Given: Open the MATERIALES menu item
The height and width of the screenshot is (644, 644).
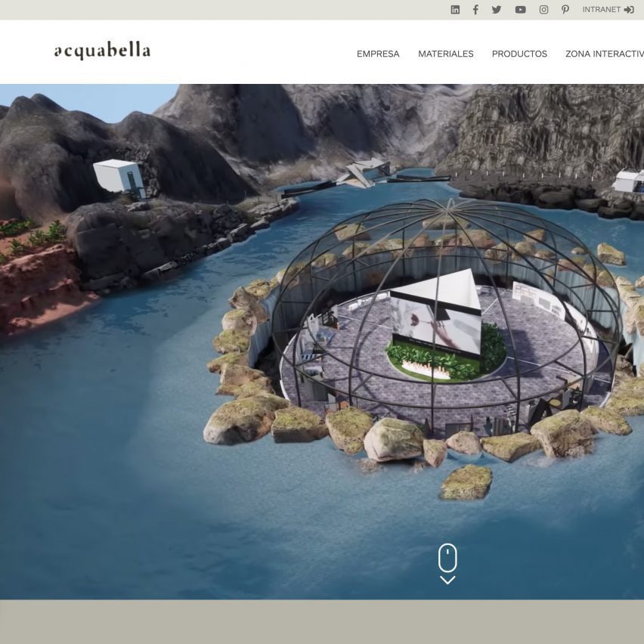Looking at the screenshot, I should [446, 54].
